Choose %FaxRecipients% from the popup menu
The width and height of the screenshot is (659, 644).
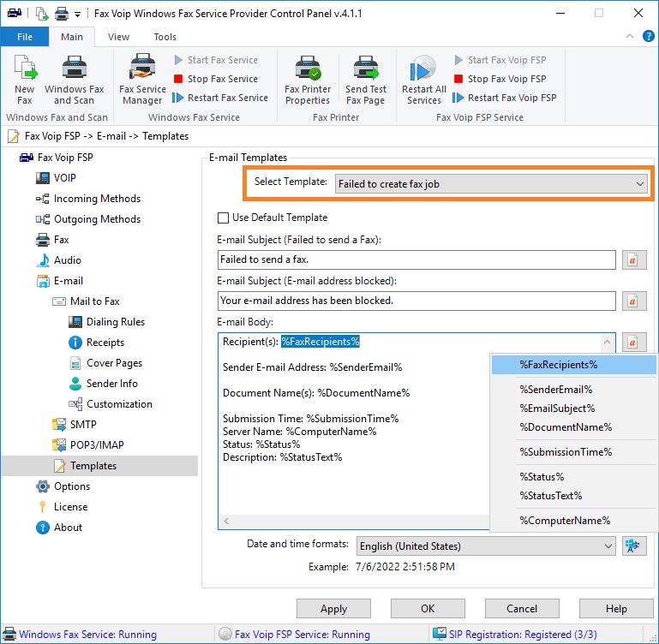(573, 365)
